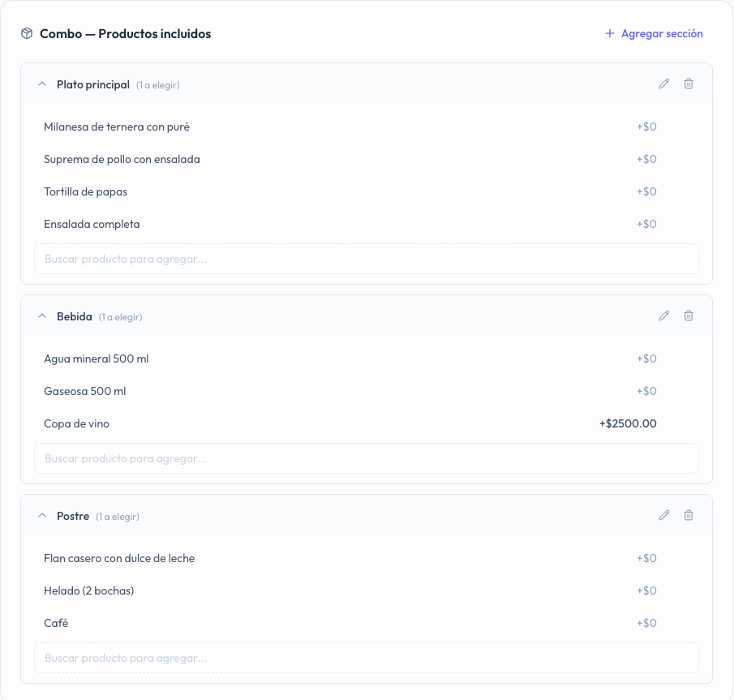
Task: Focus product search field in Plato principal
Action: (367, 259)
